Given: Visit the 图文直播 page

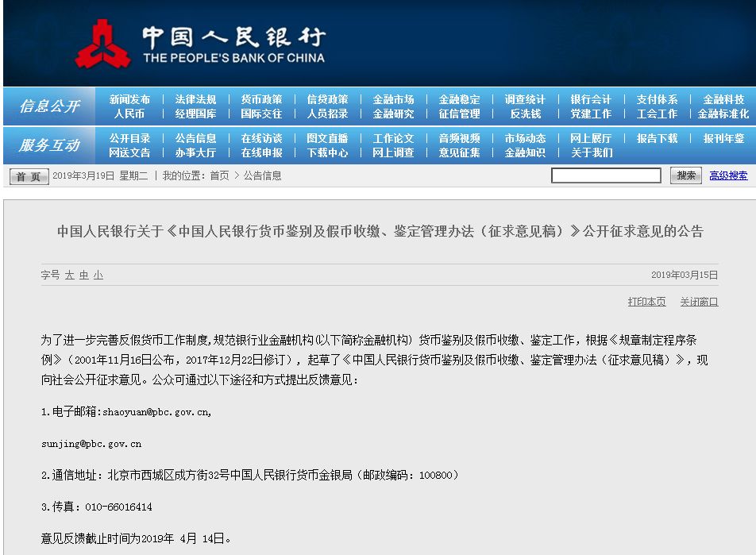Looking at the screenshot, I should tap(327, 138).
